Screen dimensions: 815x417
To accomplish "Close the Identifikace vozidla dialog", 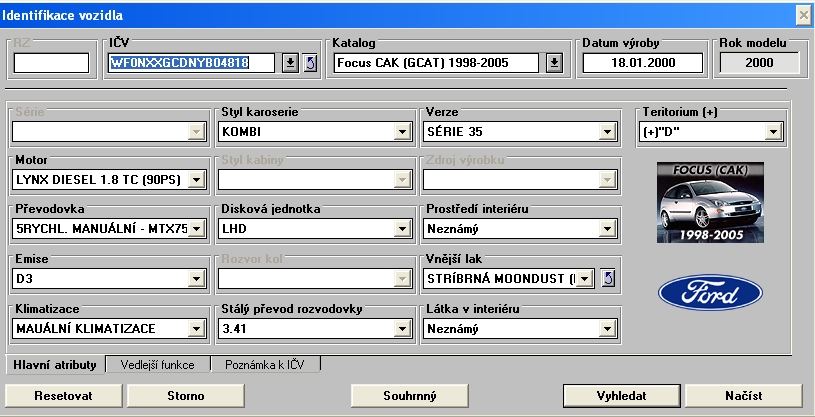I will pyautogui.click(x=803, y=13).
